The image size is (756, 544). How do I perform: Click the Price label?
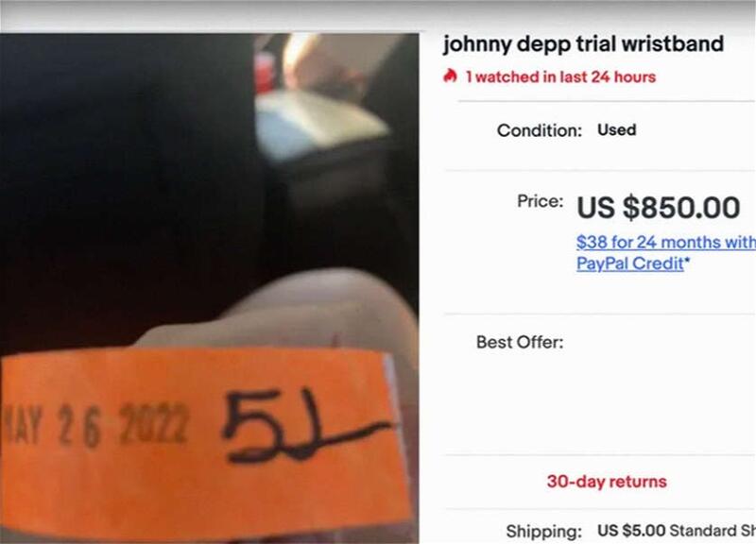pyautogui.click(x=540, y=201)
